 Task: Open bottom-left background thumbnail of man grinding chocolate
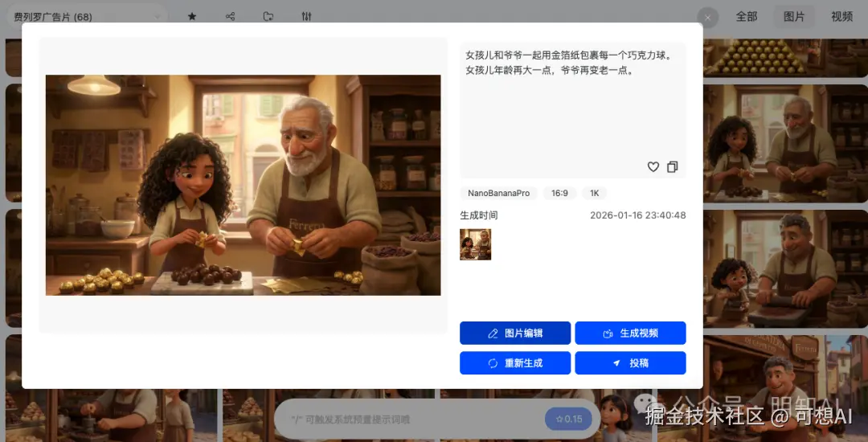tap(111, 415)
